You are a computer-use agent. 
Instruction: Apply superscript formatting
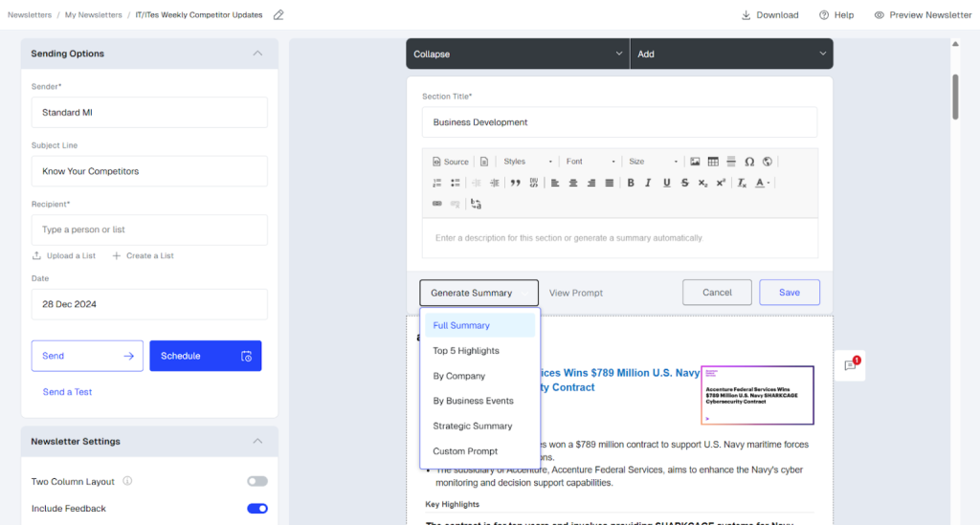(x=721, y=183)
